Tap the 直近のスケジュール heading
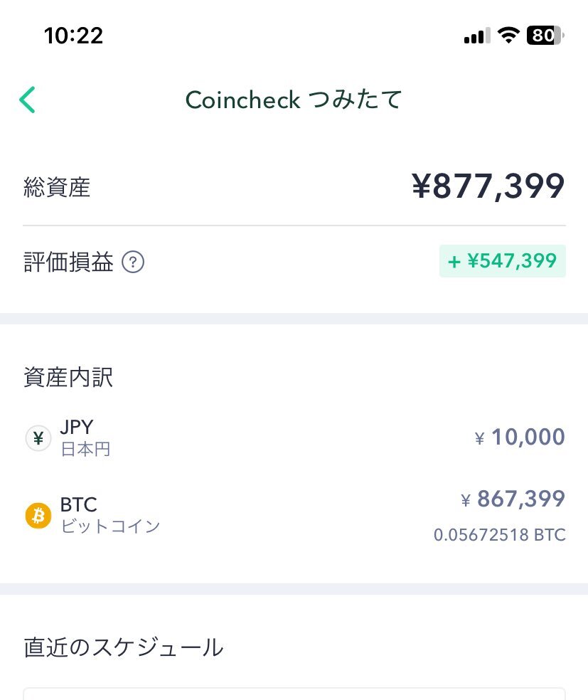The height and width of the screenshot is (700, 588). [x=124, y=647]
